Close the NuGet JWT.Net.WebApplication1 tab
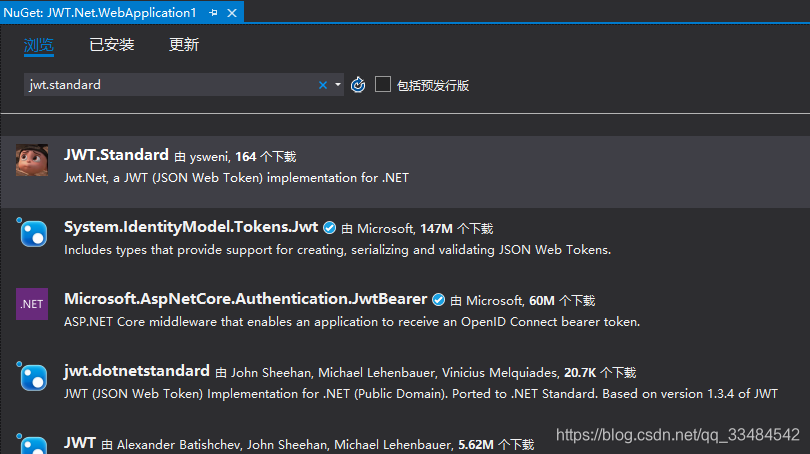This screenshot has width=810, height=454. (x=232, y=13)
